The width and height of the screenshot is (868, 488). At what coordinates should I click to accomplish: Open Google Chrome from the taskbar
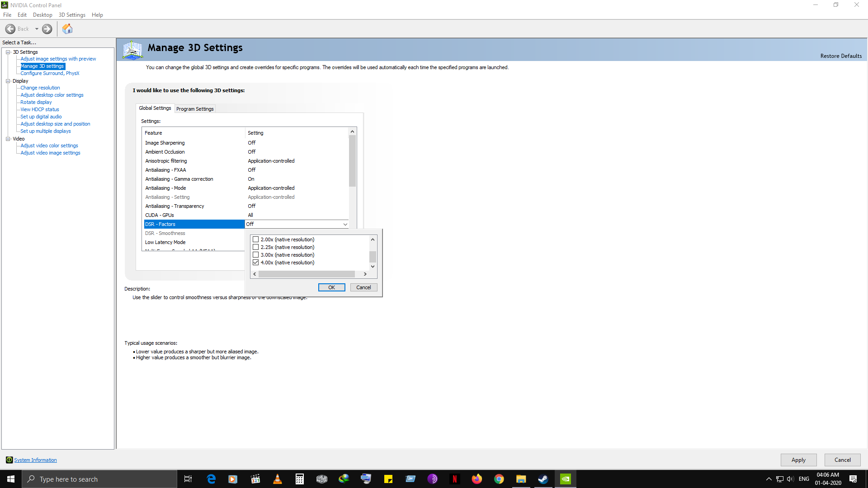(x=499, y=479)
